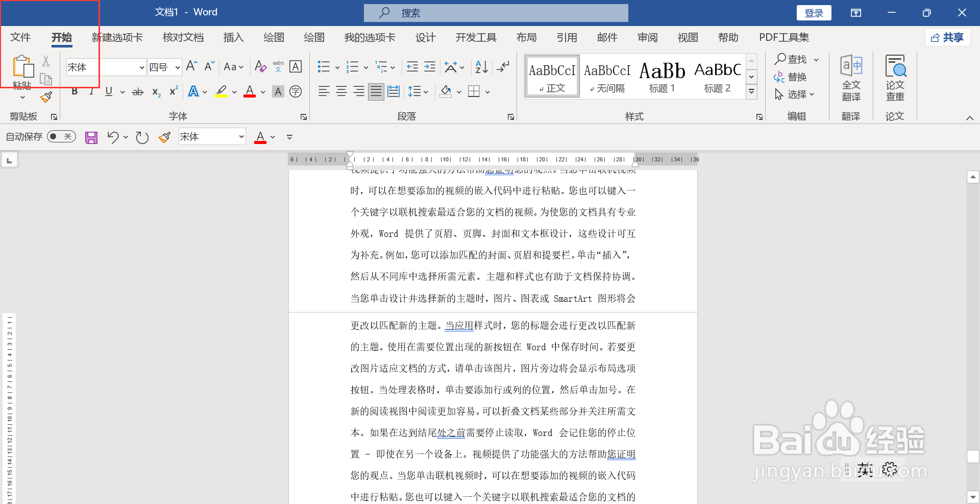This screenshot has height=504, width=980.
Task: Apply the Heading 2 (标题 2) style
Action: coord(717,76)
